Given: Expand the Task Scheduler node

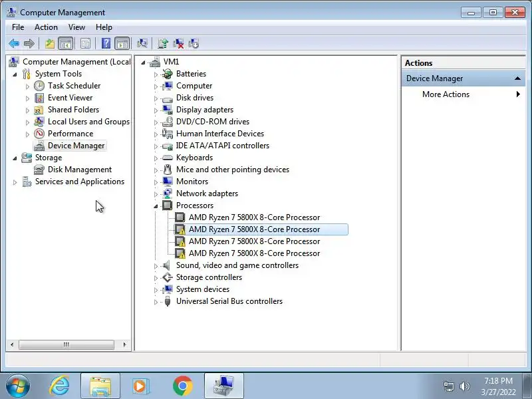Looking at the screenshot, I should (27, 86).
